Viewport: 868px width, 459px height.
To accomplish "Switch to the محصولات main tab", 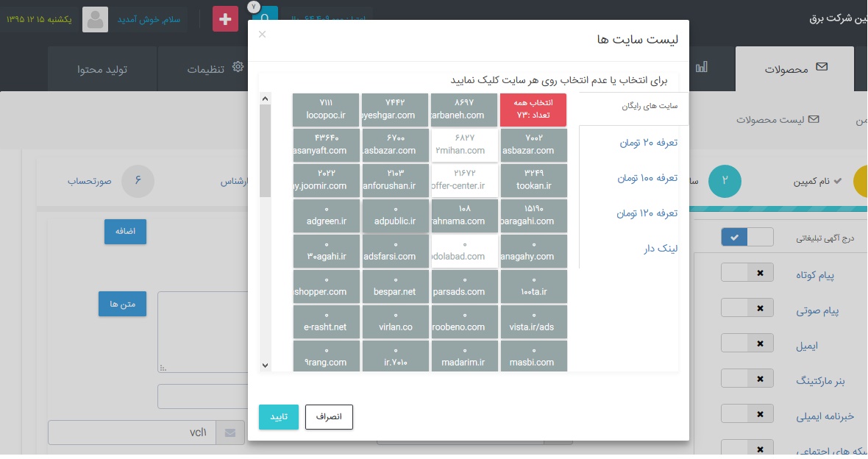I will 794,68.
